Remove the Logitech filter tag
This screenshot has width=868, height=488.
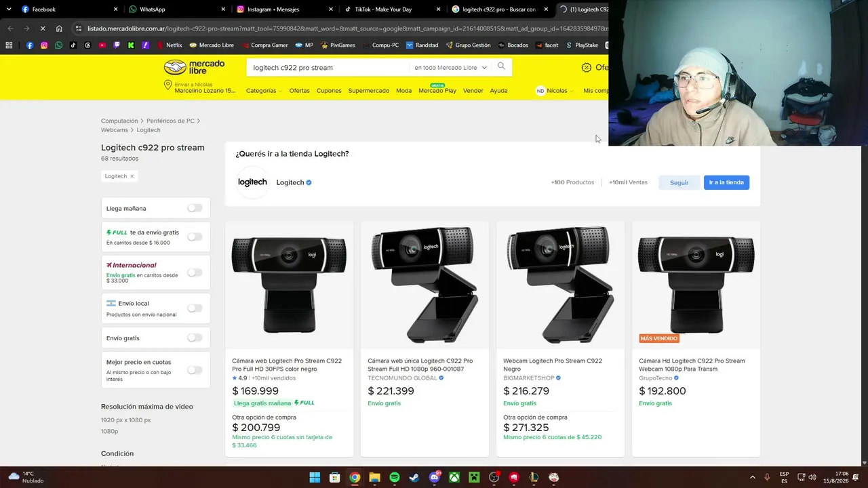[x=132, y=176]
